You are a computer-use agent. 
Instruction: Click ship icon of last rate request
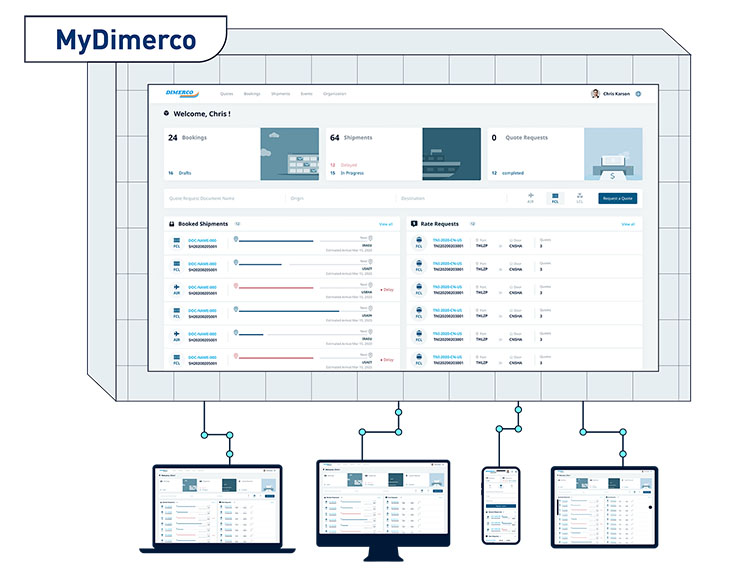[x=419, y=359]
